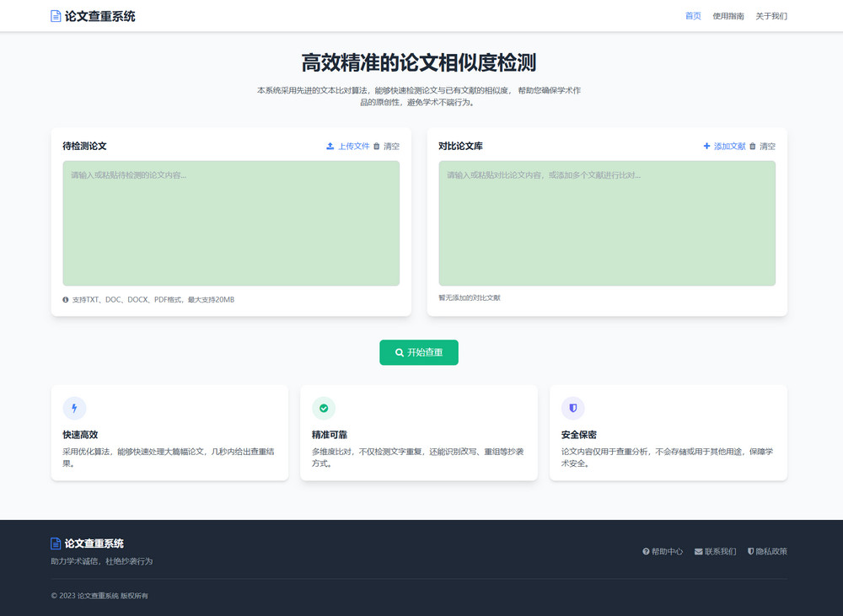Click the trash icon beside 对比论文库
Viewport: 843px width, 616px height.
[x=753, y=146]
